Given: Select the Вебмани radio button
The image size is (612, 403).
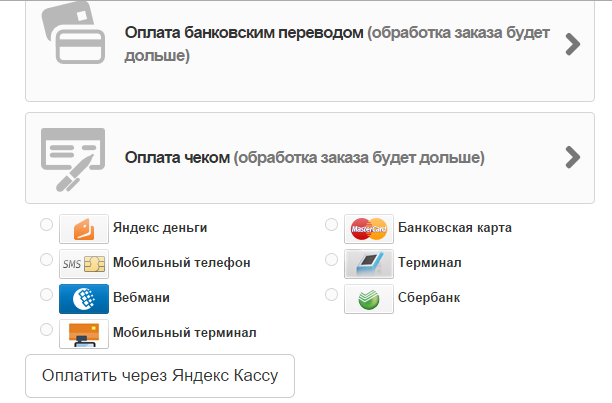Looking at the screenshot, I should coord(46,295).
